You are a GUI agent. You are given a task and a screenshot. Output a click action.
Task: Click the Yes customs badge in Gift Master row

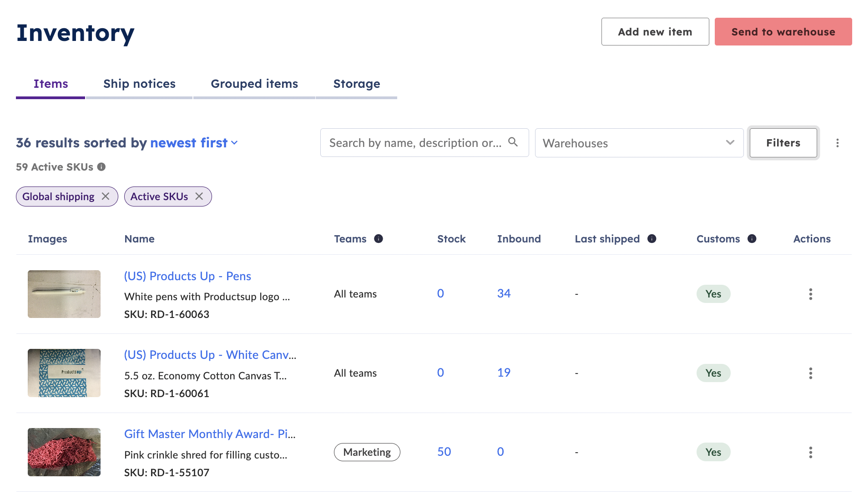click(x=713, y=452)
